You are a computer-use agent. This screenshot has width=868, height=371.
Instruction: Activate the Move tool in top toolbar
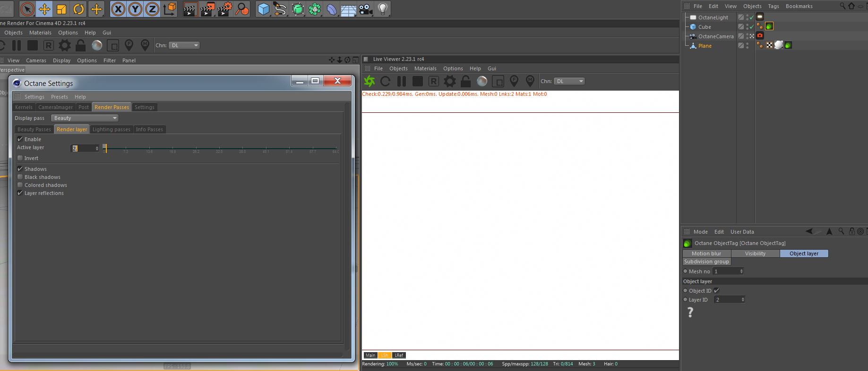44,9
